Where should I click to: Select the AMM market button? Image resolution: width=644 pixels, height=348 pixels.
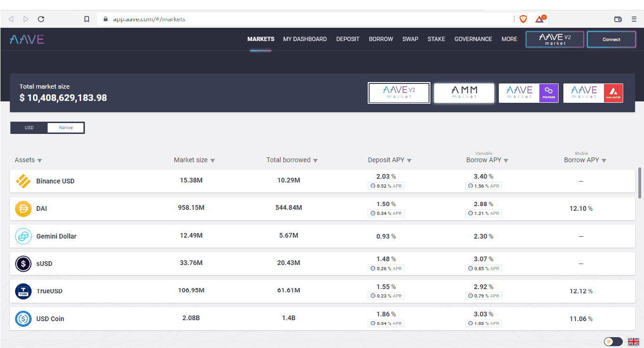(464, 93)
